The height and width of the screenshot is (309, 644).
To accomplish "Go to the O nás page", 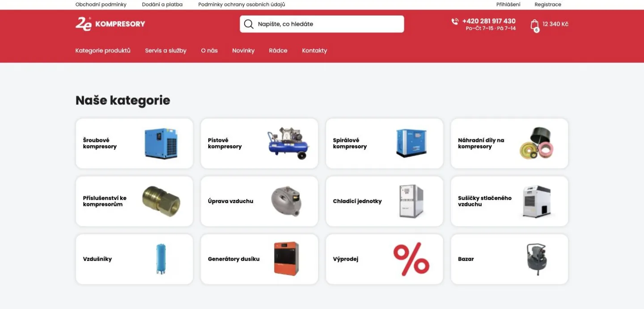I will 209,50.
